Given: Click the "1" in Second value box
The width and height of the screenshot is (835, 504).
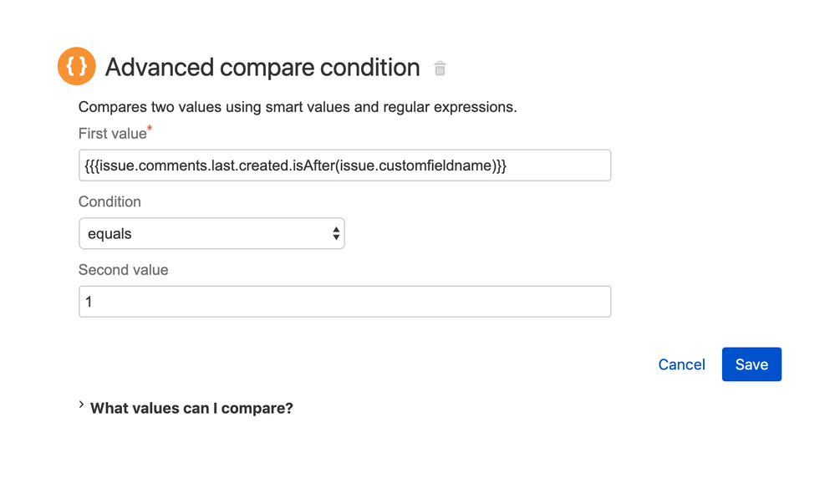Looking at the screenshot, I should [x=89, y=302].
